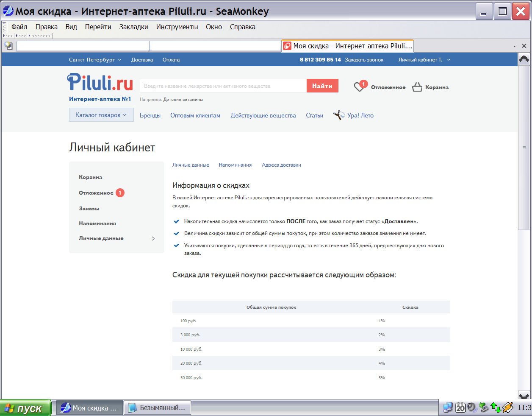This screenshot has width=532, height=416.
Task: Click the 3% discount cell
Action: 382,349
